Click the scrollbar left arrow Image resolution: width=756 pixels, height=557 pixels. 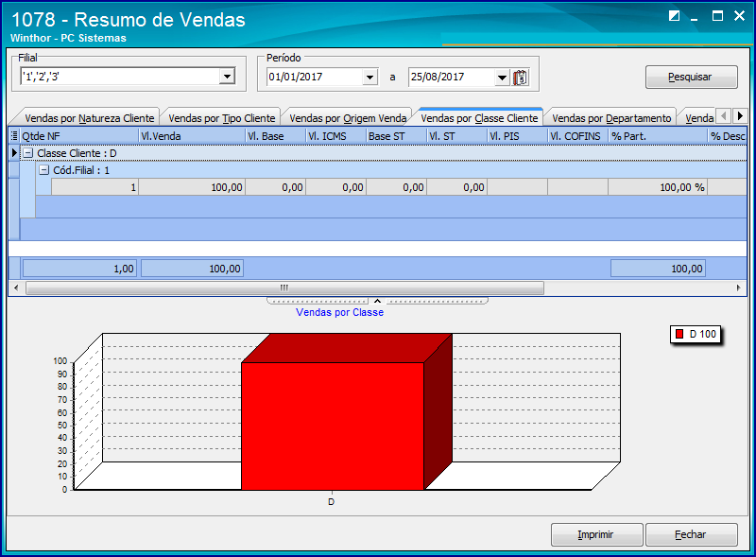pos(16,288)
